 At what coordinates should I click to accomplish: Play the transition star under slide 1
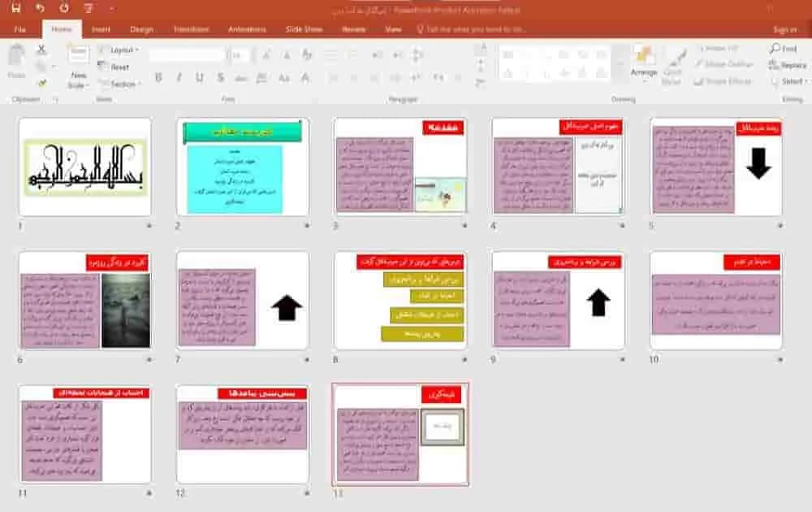149,225
